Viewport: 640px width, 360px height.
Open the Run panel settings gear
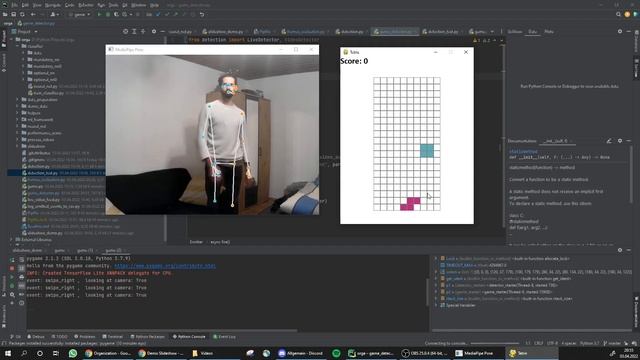coord(620,250)
